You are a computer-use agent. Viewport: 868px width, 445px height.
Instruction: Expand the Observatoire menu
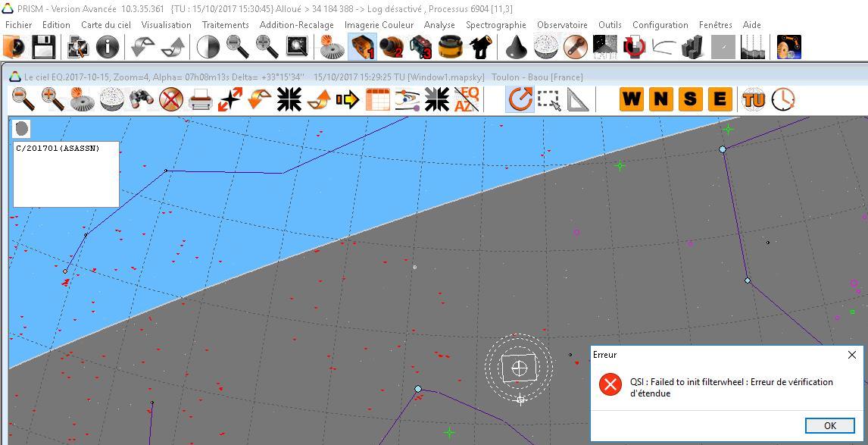[x=562, y=25]
